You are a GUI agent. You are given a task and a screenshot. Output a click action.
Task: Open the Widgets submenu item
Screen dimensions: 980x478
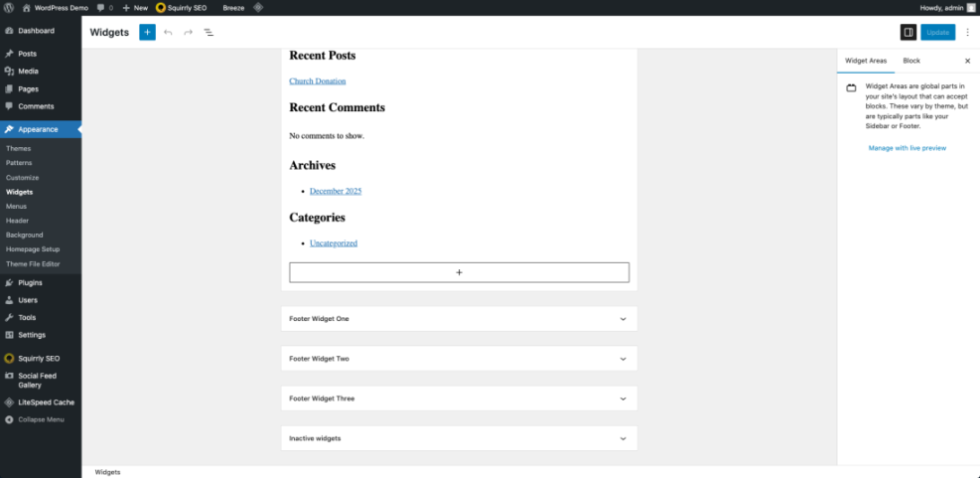(x=20, y=192)
